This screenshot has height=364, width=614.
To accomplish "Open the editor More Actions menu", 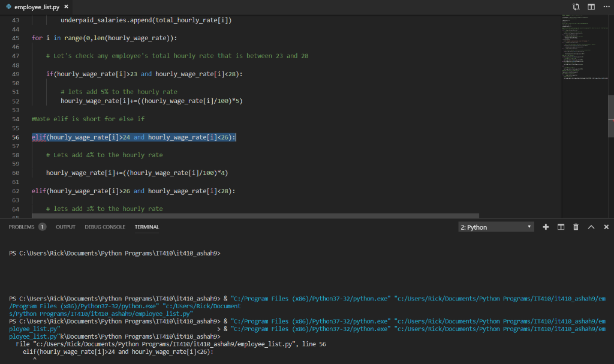I will (x=606, y=7).
